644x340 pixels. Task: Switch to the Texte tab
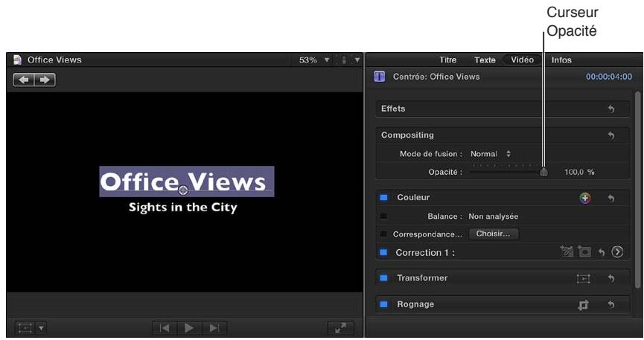[x=485, y=60]
